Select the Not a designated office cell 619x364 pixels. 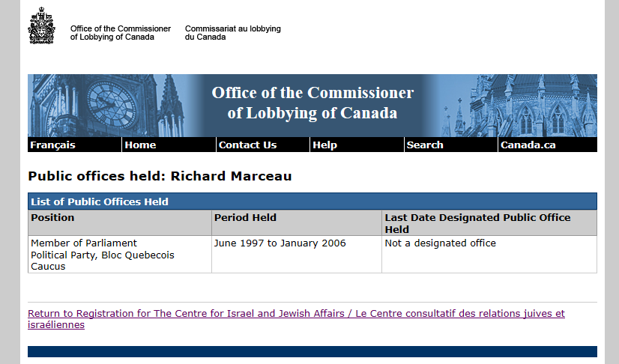pyautogui.click(x=489, y=255)
